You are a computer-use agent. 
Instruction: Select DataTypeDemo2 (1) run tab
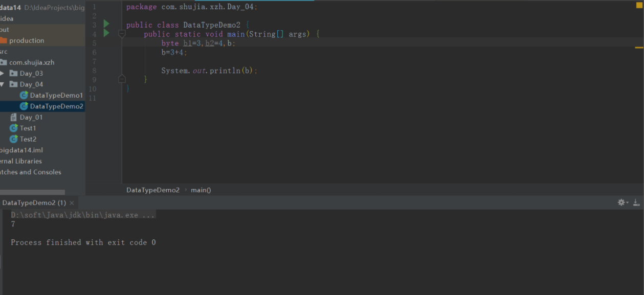coord(34,203)
